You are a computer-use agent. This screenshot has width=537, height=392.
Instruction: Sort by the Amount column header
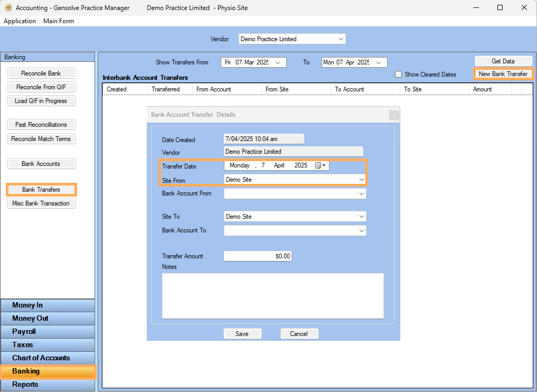click(x=490, y=89)
